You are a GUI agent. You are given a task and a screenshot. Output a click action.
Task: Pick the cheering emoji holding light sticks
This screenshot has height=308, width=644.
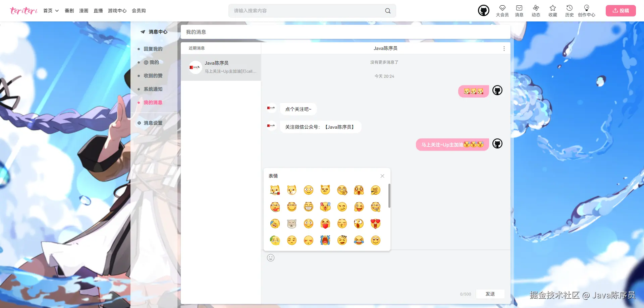(x=325, y=207)
